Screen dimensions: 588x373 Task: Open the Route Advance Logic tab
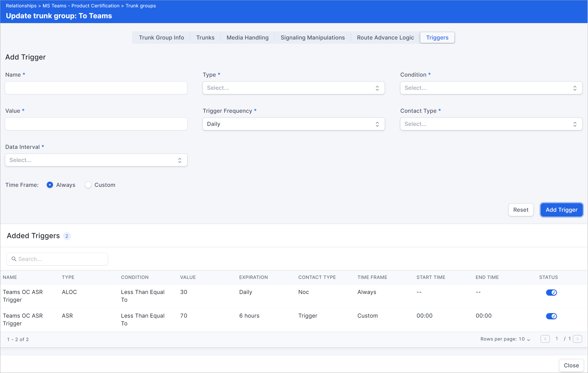click(385, 38)
